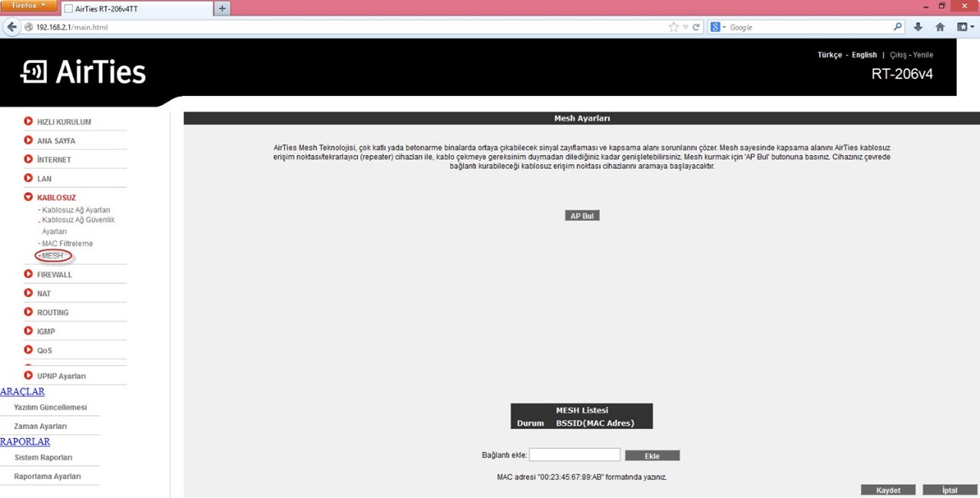Click the Durum column header
This screenshot has height=498, width=980.
point(531,423)
